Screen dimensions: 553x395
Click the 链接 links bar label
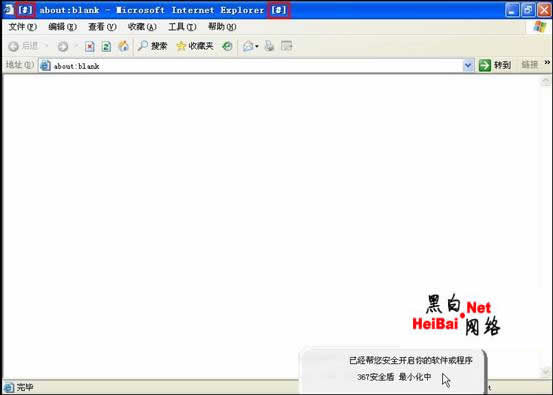pyautogui.click(x=530, y=65)
